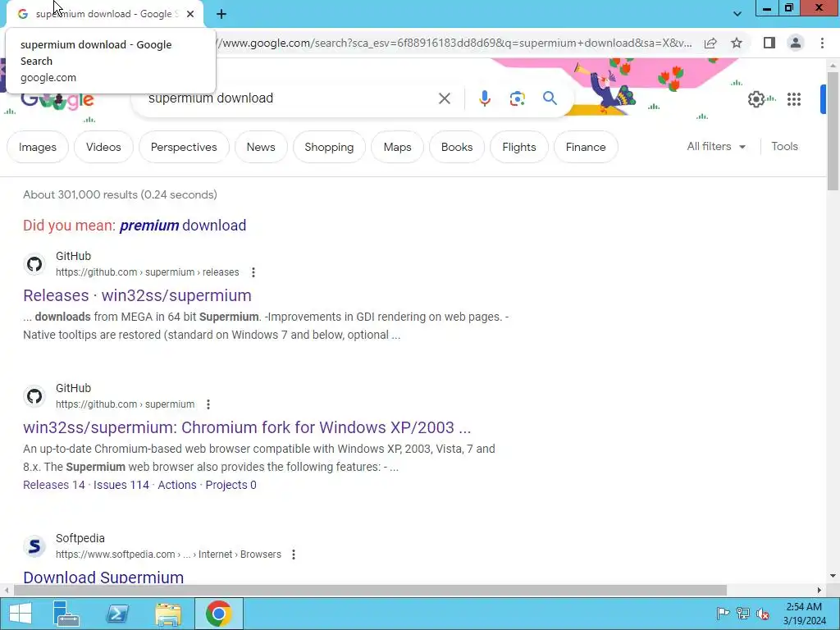
Task: Open muted volume tray icon
Action: 763,614
